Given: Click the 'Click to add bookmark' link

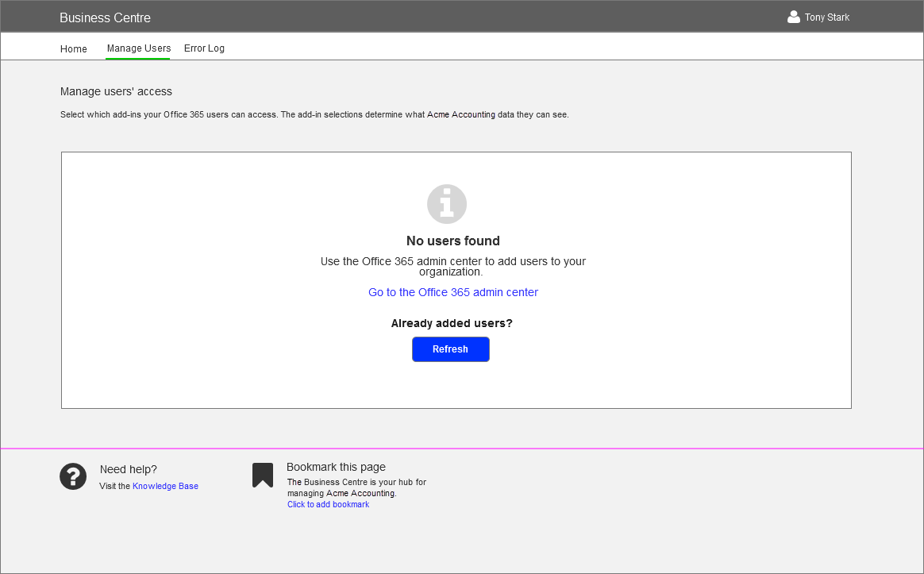Looking at the screenshot, I should coord(328,504).
